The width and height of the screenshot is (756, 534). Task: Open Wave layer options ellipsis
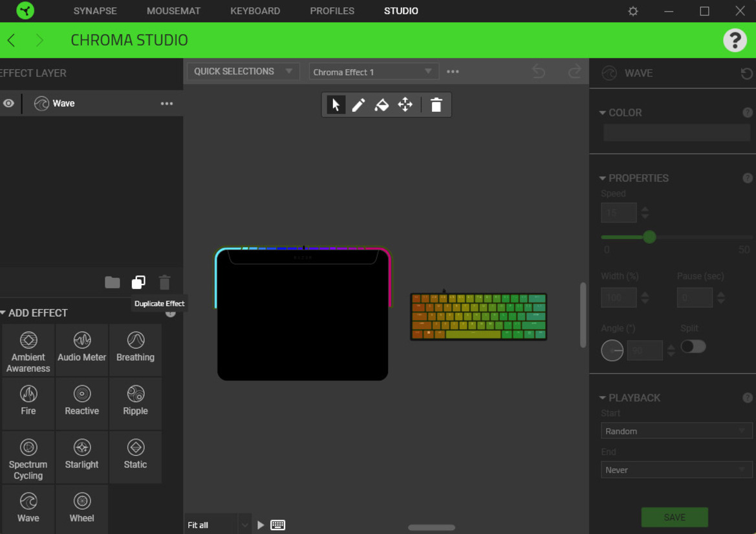coord(167,103)
